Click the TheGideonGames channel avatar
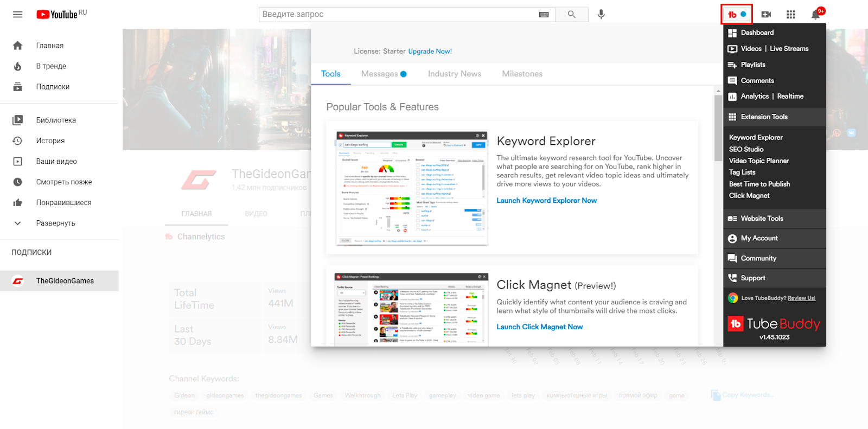This screenshot has width=868, height=429. 199,180
